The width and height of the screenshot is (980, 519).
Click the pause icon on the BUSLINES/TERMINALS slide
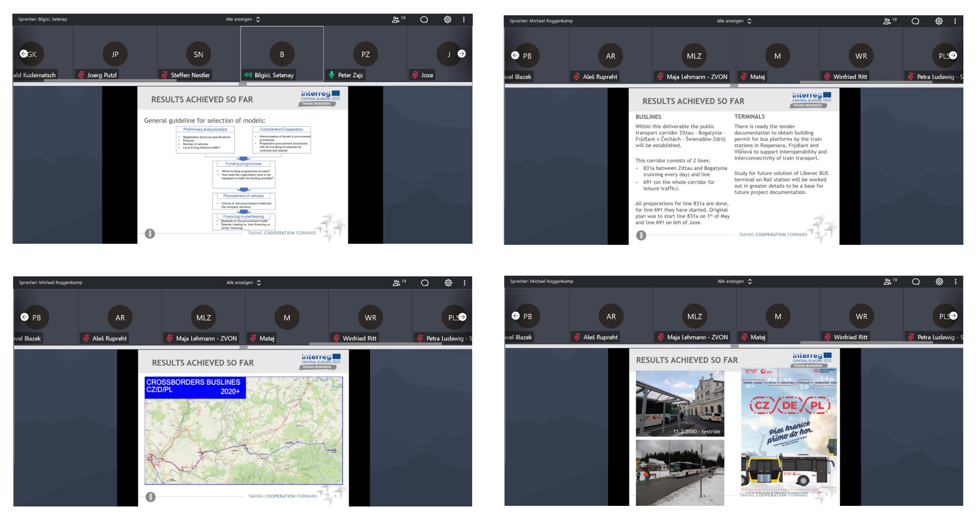pyautogui.click(x=641, y=235)
